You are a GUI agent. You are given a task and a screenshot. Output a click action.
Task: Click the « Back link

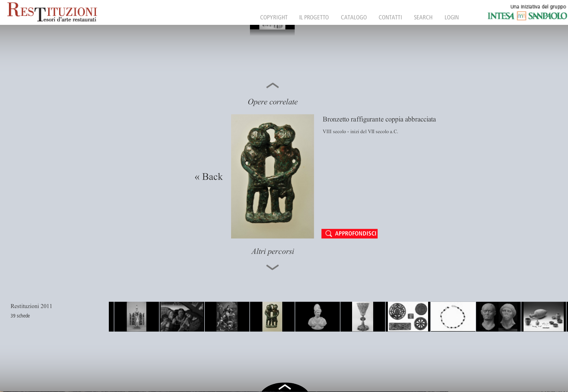click(209, 177)
